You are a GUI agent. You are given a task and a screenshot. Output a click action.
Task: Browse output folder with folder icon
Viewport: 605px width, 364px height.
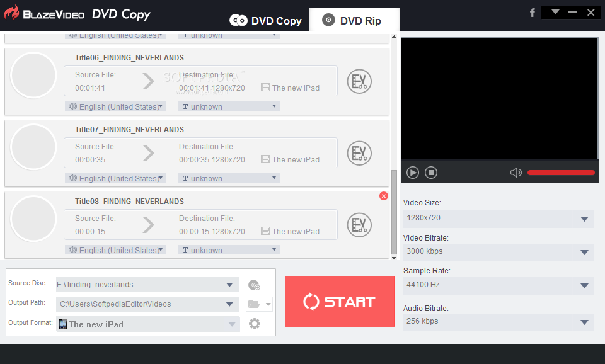[254, 304]
